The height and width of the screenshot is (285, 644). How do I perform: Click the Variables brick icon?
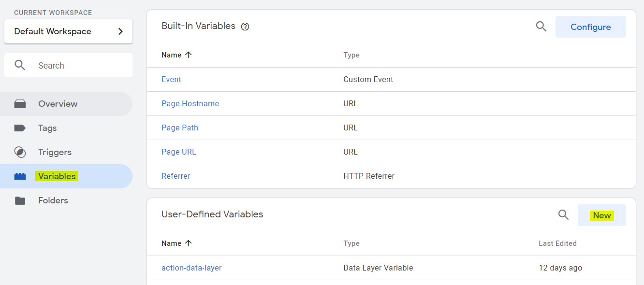20,176
